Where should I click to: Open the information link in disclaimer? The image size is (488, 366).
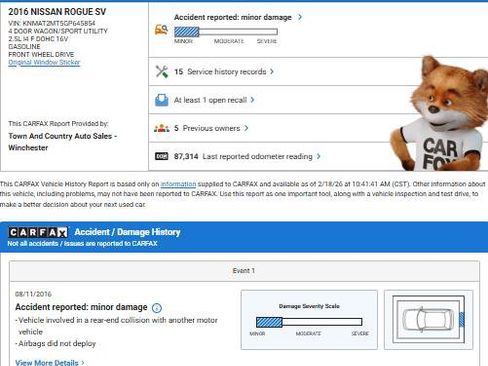point(178,184)
